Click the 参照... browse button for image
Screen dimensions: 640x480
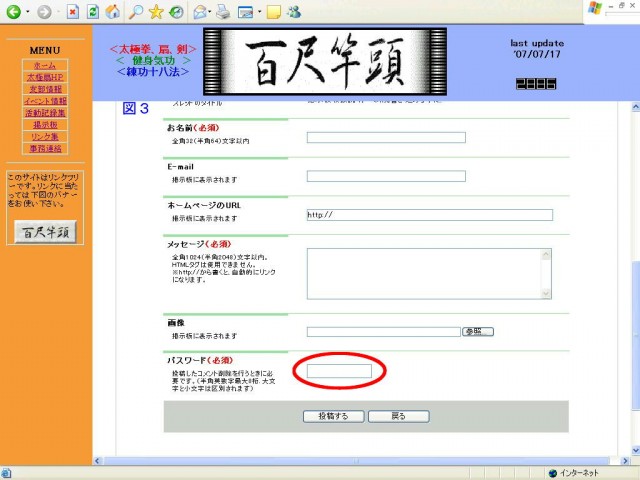[477, 332]
